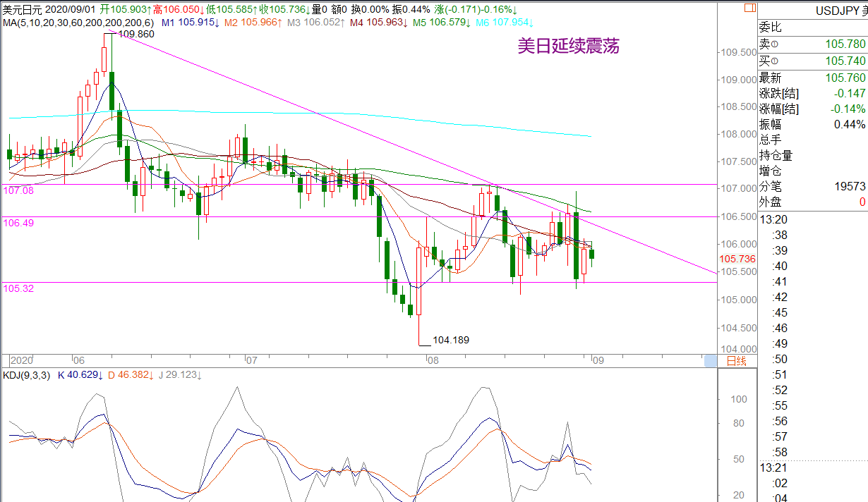This screenshot has width=868, height=502.
Task: Click the M3 106.052 moving average value
Action: click(x=317, y=23)
